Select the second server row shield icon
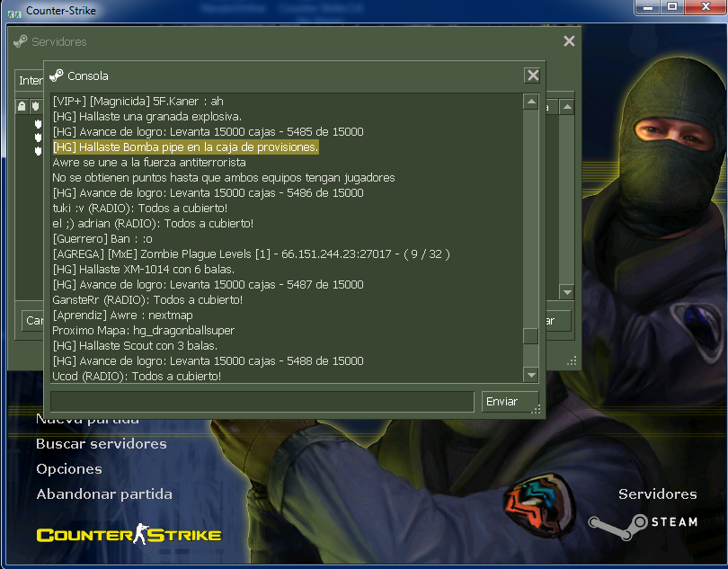 pyautogui.click(x=38, y=138)
